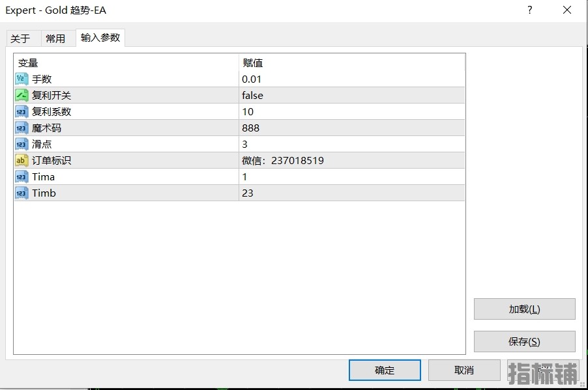Select the Tima variable name

[44, 177]
